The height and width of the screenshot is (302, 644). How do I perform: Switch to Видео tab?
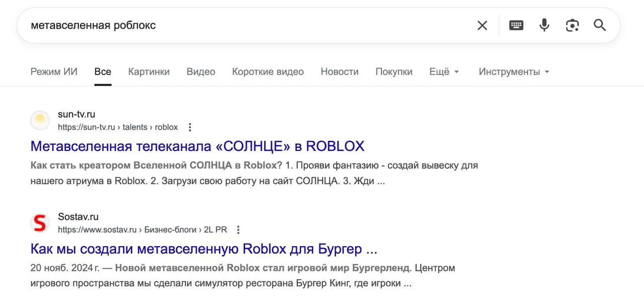click(x=201, y=71)
